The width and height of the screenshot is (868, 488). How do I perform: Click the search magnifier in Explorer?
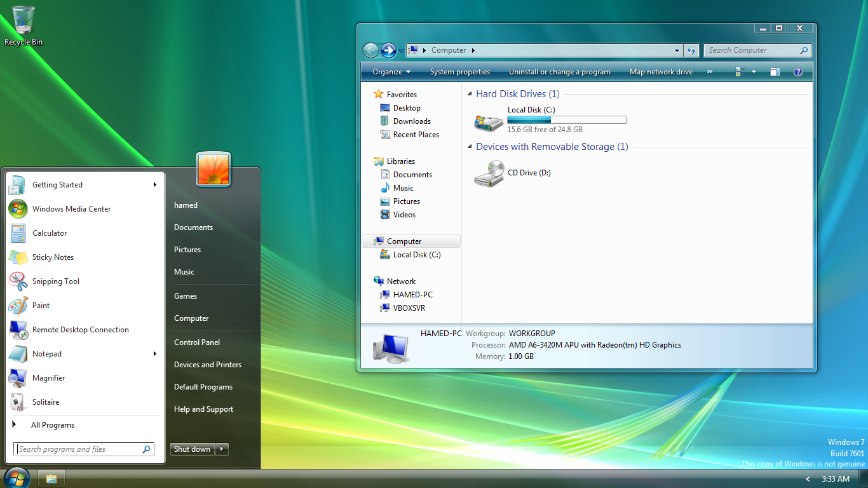pos(804,50)
